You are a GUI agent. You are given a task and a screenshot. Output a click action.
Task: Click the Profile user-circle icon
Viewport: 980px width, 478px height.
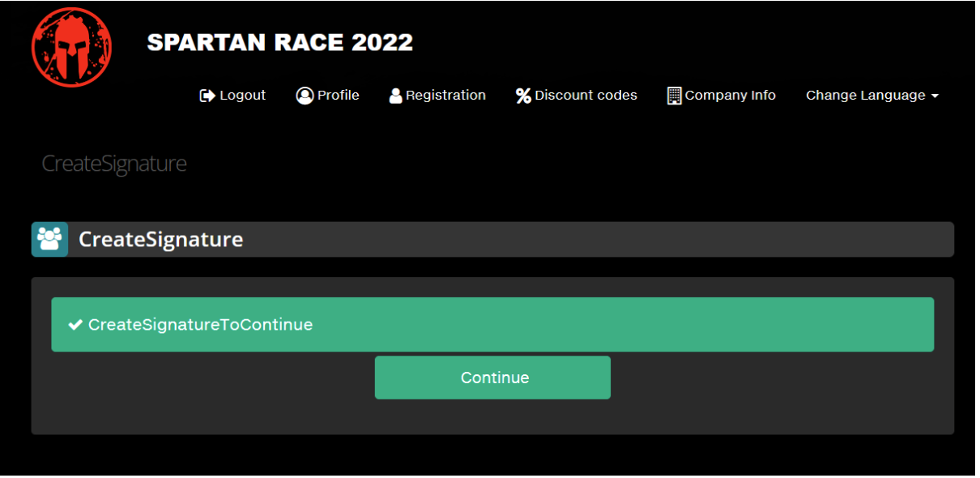point(305,96)
